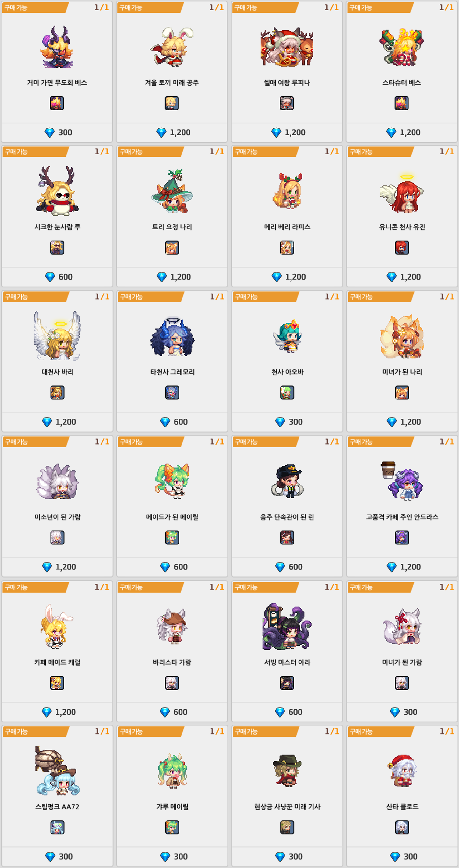The image size is (459, 868).
Task: Click the blue gem icon under 카페 메이드 캐럴
Action: click(x=46, y=712)
